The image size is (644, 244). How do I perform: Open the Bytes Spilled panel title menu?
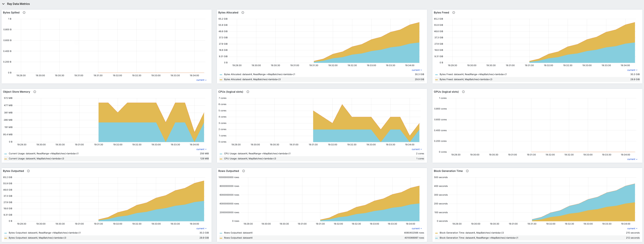tap(11, 13)
